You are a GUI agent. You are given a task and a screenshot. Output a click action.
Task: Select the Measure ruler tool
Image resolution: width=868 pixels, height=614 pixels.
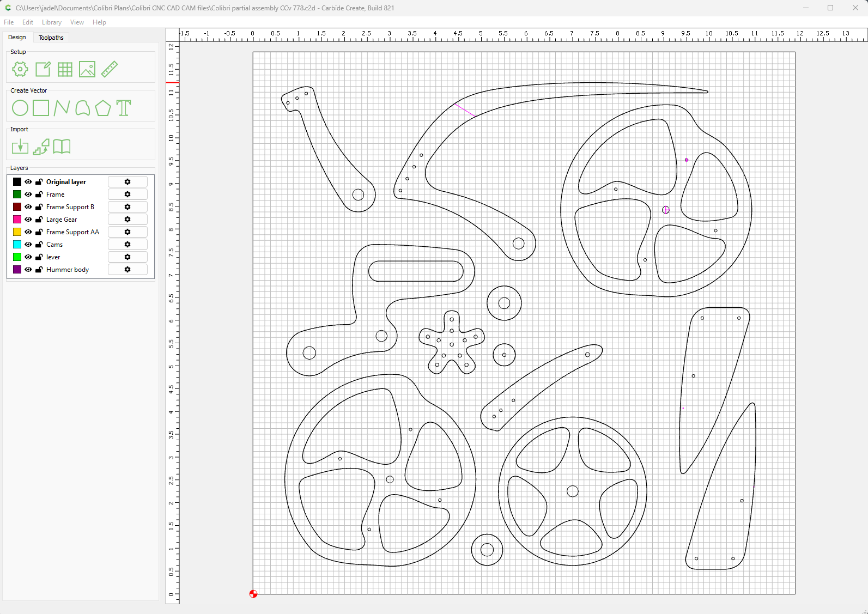coord(110,69)
